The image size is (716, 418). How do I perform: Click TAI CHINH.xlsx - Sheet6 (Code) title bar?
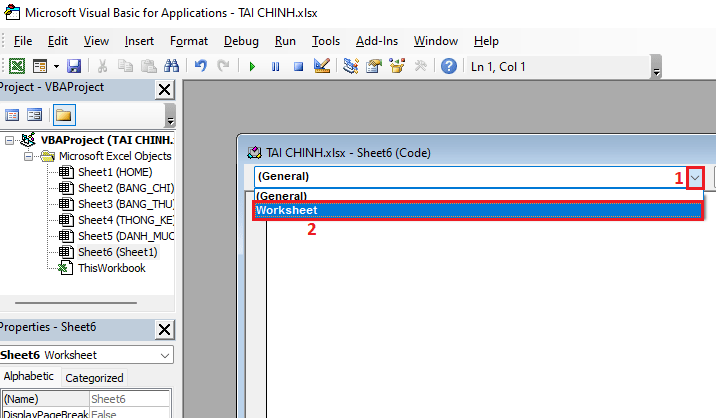[476, 153]
